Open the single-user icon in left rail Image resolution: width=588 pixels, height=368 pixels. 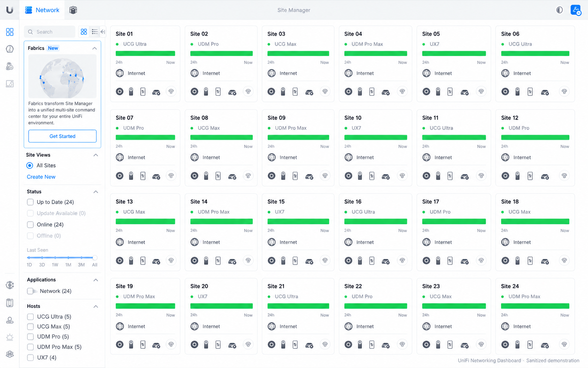[10, 320]
